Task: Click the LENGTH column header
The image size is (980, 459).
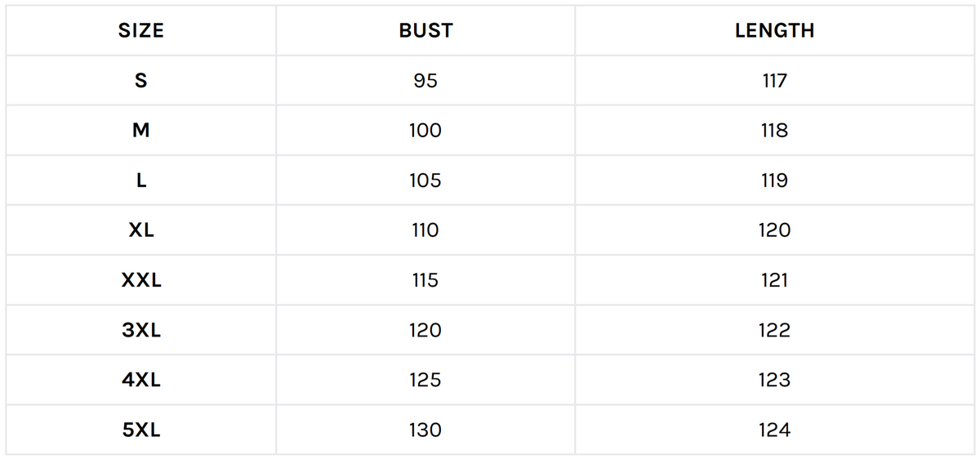Action: (774, 31)
